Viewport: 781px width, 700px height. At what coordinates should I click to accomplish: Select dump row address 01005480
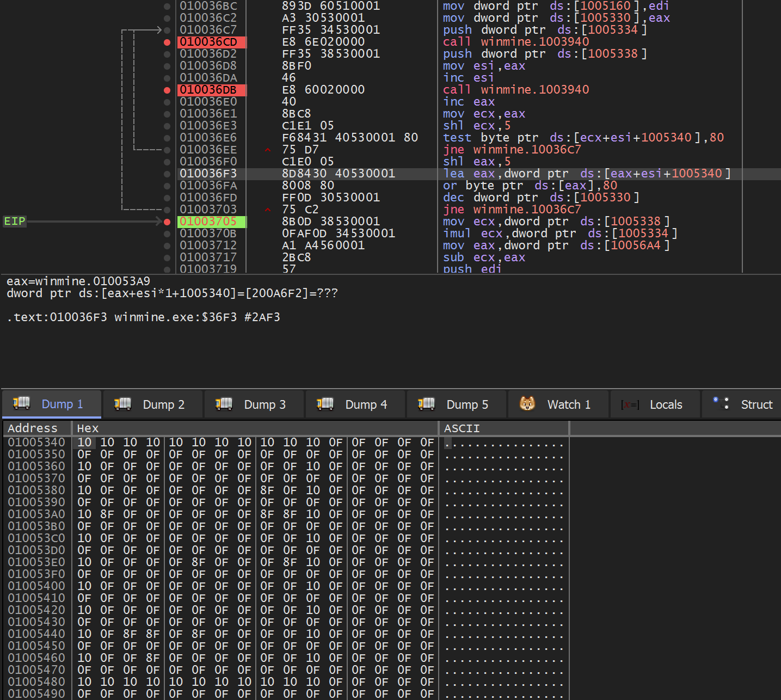36,682
